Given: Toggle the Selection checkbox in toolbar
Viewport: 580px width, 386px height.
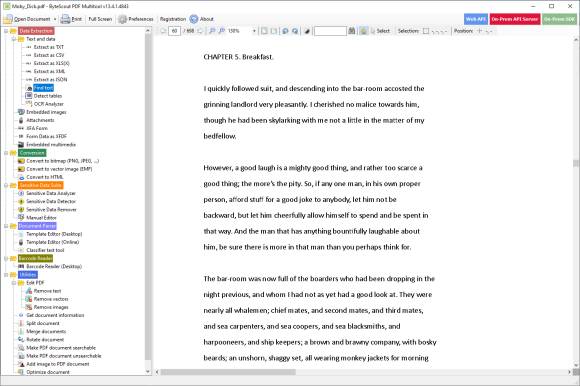Looking at the screenshot, I should point(426,31).
